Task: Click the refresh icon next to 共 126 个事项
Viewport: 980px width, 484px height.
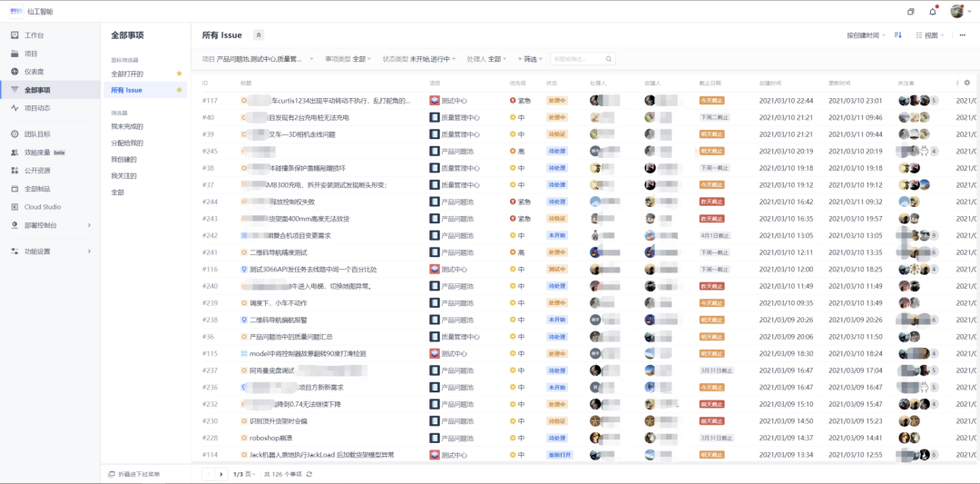Action: pos(309,474)
